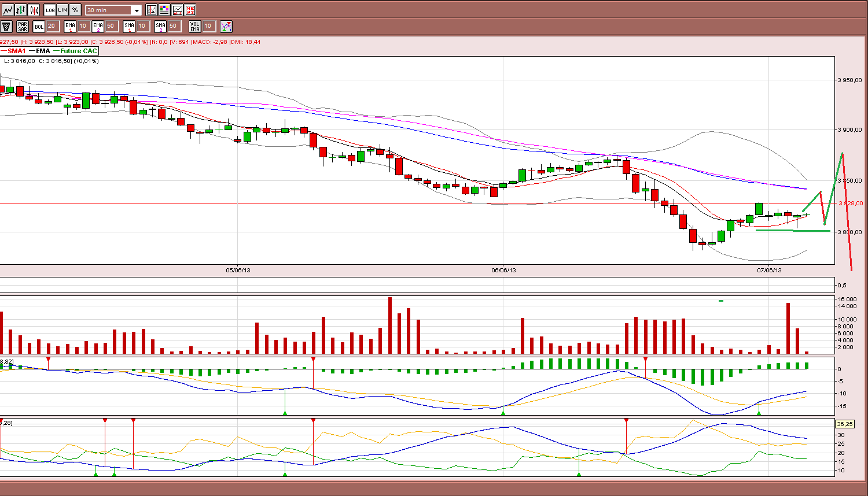
Task: Click the 10 000 volume axis label
Action: tap(848, 320)
